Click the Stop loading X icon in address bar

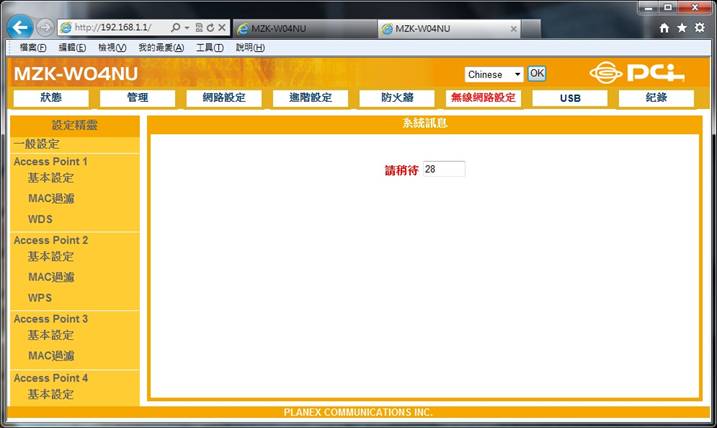coord(222,27)
